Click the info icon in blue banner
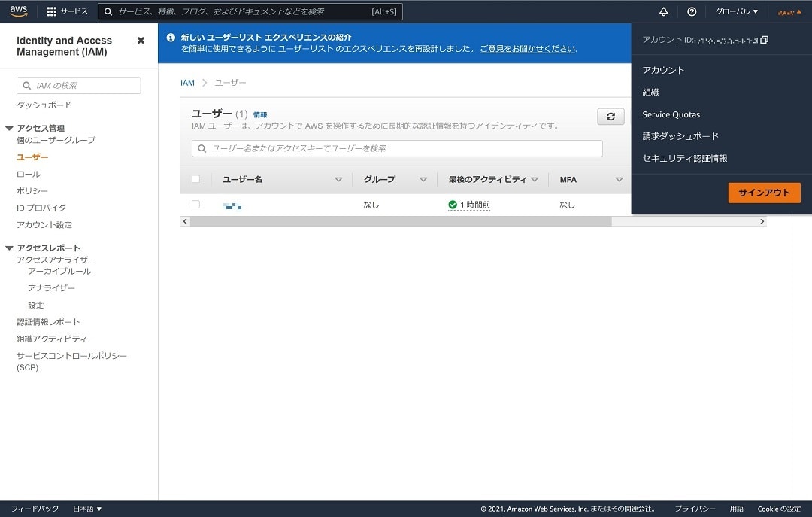This screenshot has height=517, width=812. 171,38
